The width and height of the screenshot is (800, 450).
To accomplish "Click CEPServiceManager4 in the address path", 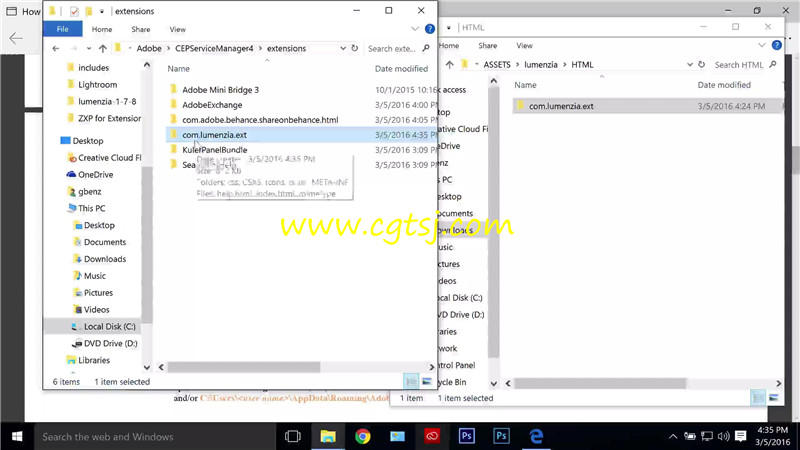I will coord(214,48).
